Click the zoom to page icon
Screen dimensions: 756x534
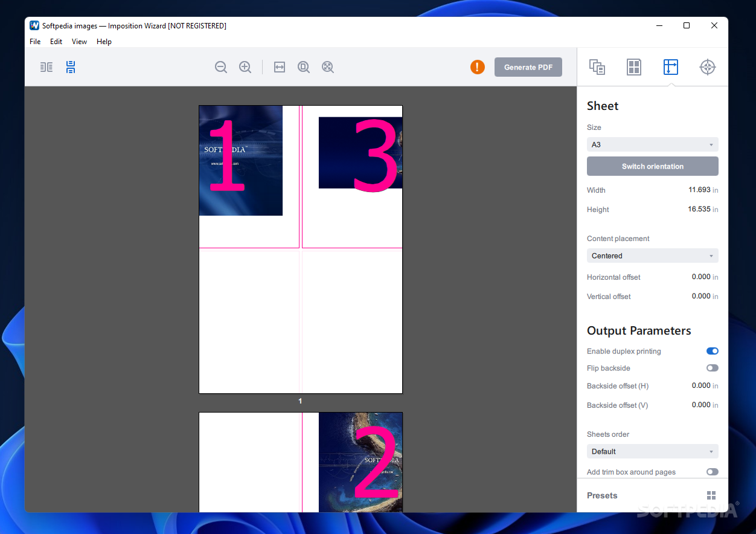304,67
